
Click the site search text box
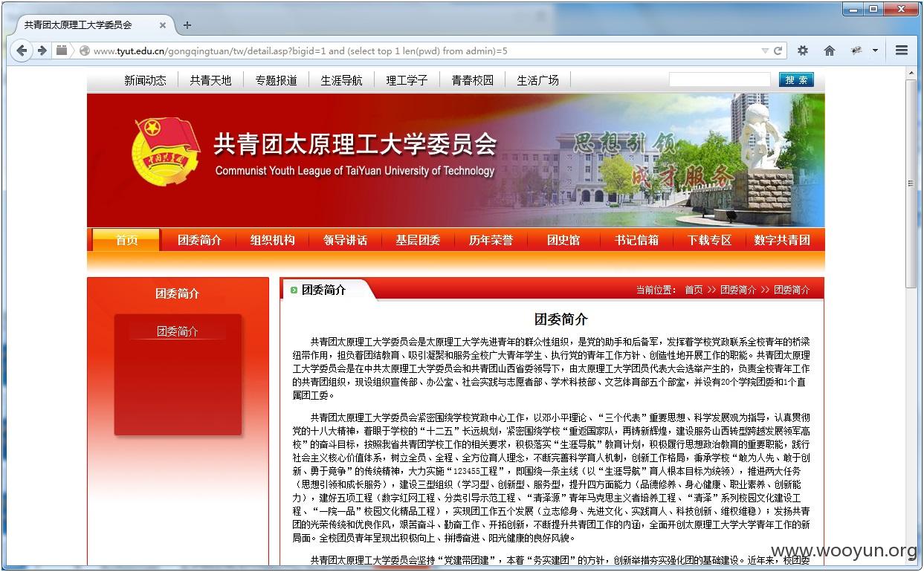tap(720, 79)
